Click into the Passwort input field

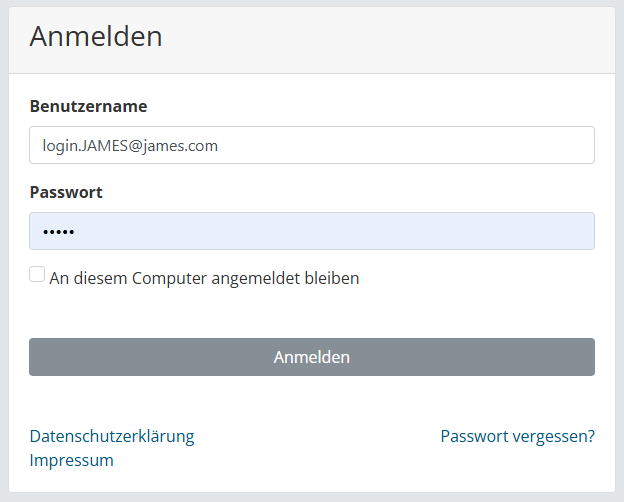click(x=311, y=231)
